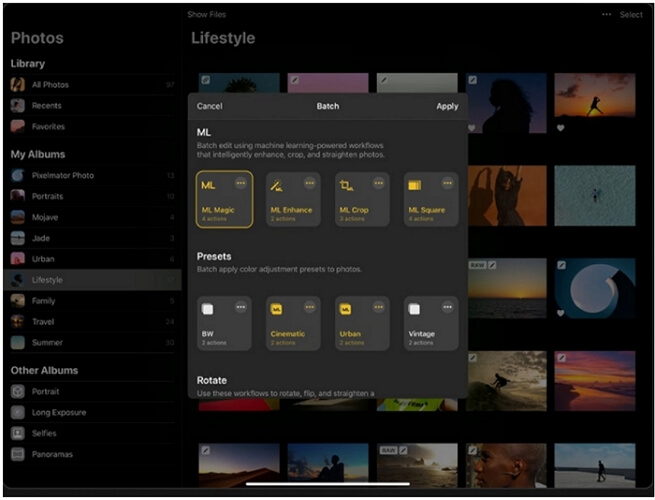Open the circular architecture photo
Image resolution: width=655 pixels, height=500 pixels.
pyautogui.click(x=595, y=288)
